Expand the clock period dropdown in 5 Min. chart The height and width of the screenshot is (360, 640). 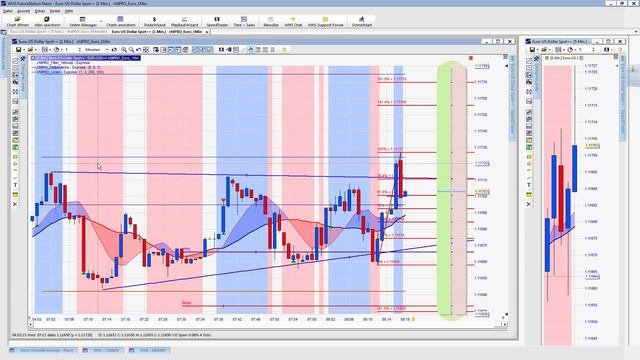pos(575,49)
